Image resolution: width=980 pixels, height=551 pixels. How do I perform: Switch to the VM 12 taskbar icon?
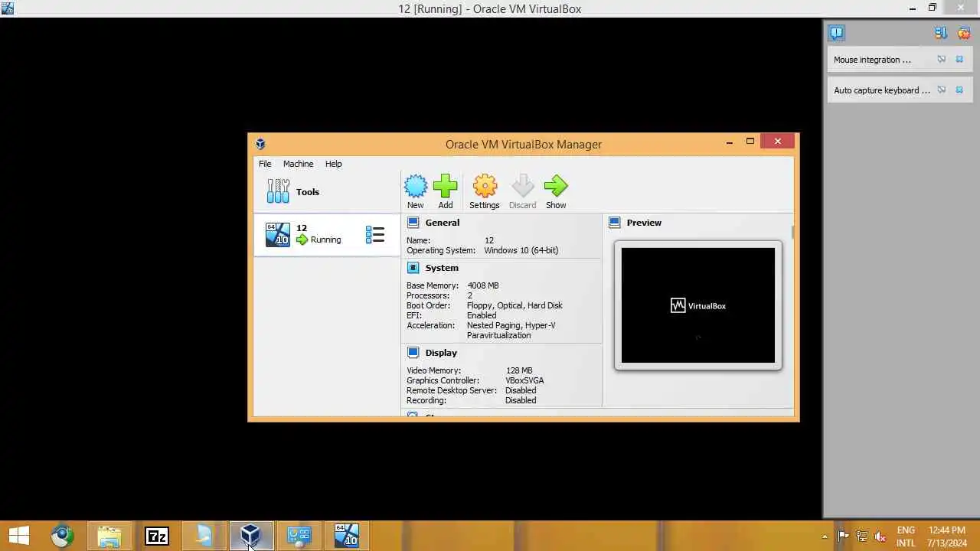click(x=346, y=536)
